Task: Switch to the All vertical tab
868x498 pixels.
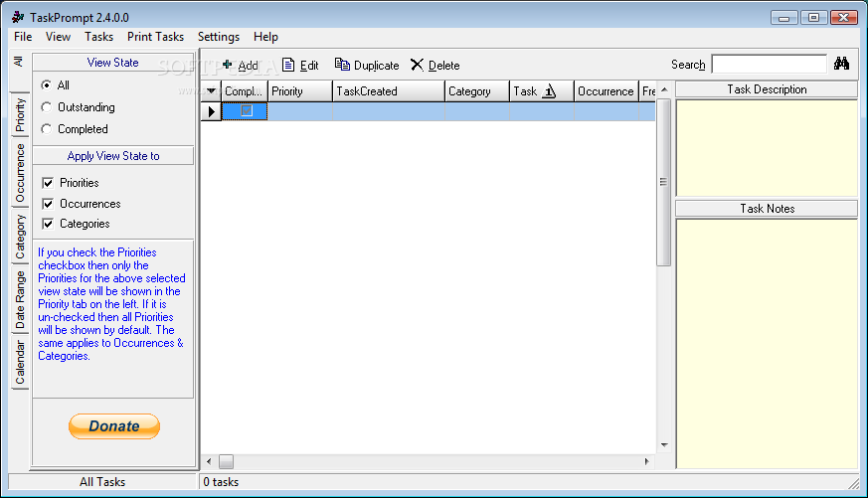Action: (19, 72)
